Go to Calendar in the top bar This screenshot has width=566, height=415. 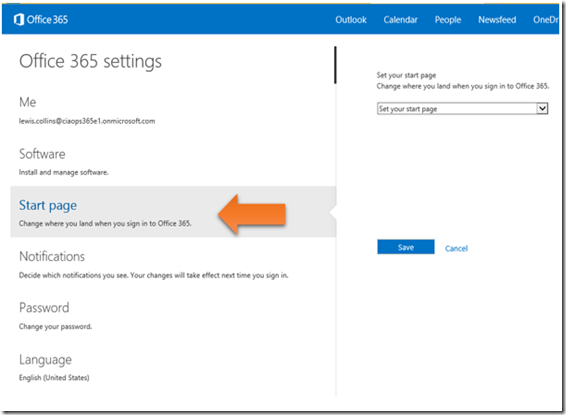click(400, 19)
